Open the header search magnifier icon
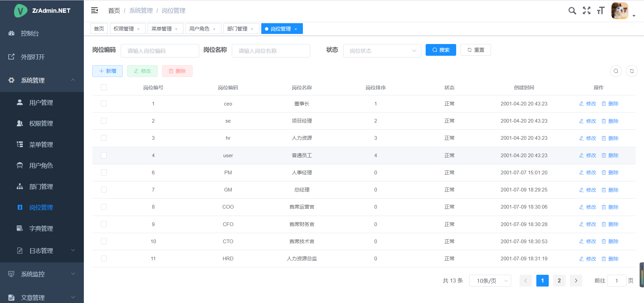644x303 pixels. pyautogui.click(x=572, y=11)
